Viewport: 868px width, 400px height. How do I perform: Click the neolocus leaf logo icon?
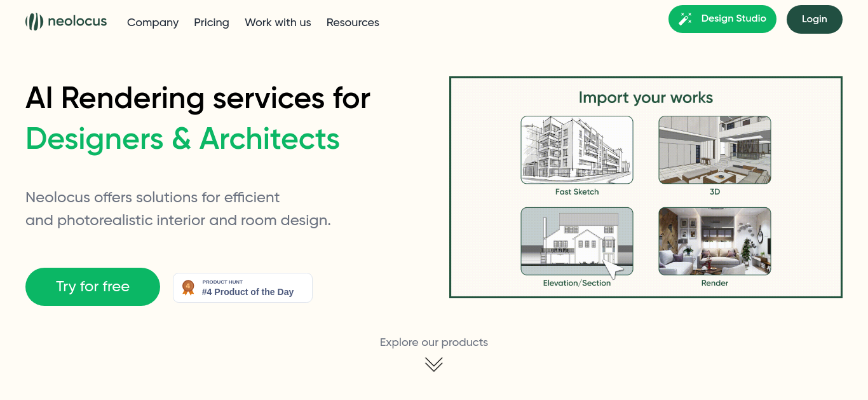tap(34, 22)
